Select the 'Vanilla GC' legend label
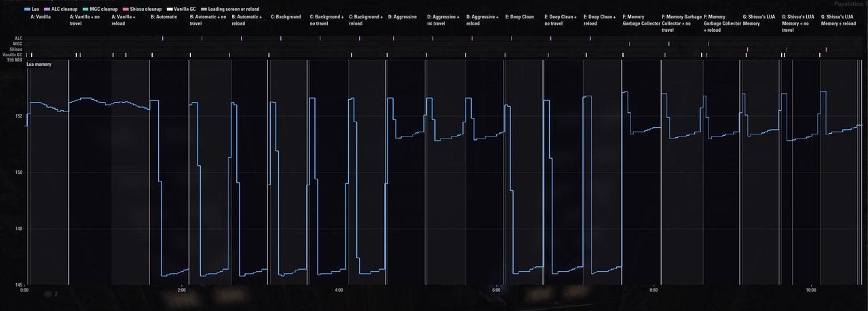868x311 pixels. point(185,9)
